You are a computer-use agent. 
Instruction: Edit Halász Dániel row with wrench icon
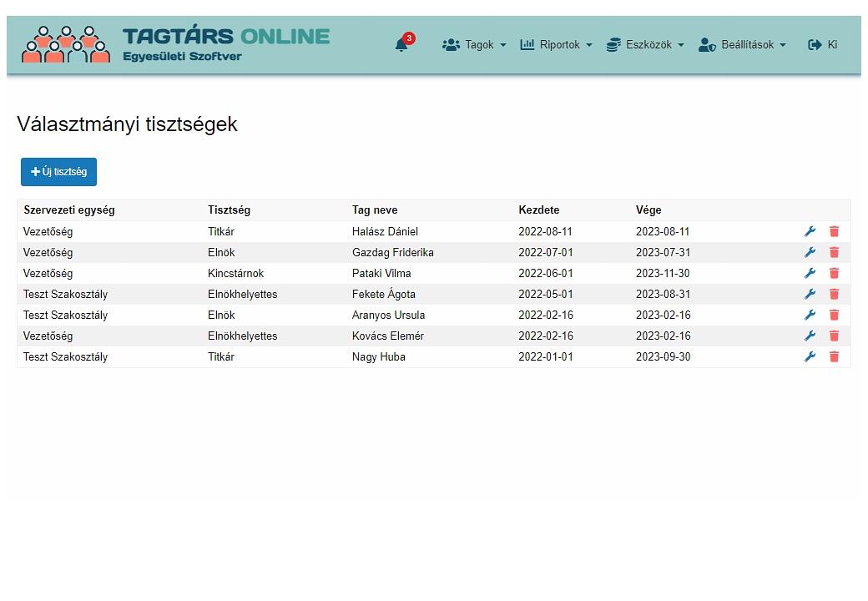coord(810,231)
